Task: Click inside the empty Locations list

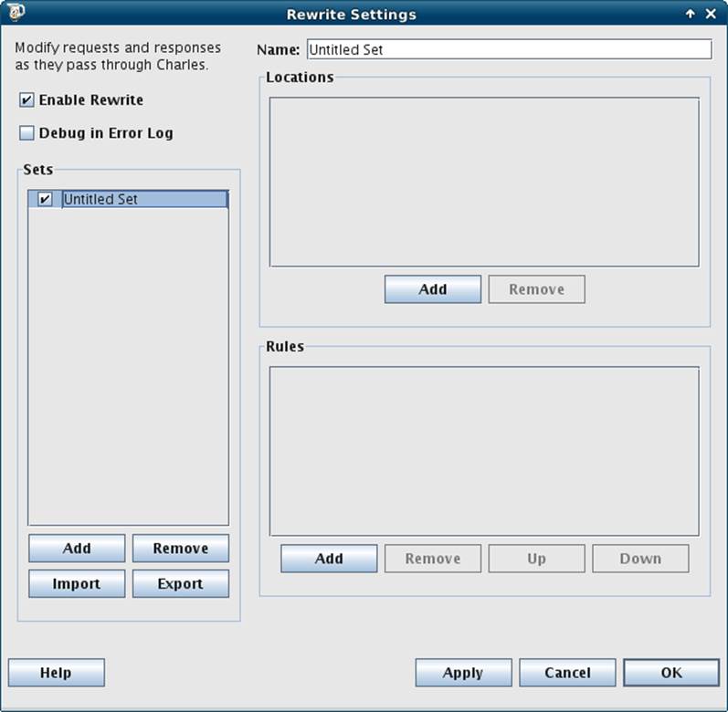Action: pyautogui.click(x=484, y=182)
